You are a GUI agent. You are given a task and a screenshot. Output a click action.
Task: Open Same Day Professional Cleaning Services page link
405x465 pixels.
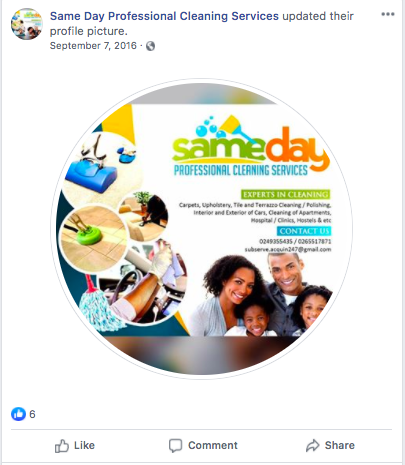coord(164,16)
